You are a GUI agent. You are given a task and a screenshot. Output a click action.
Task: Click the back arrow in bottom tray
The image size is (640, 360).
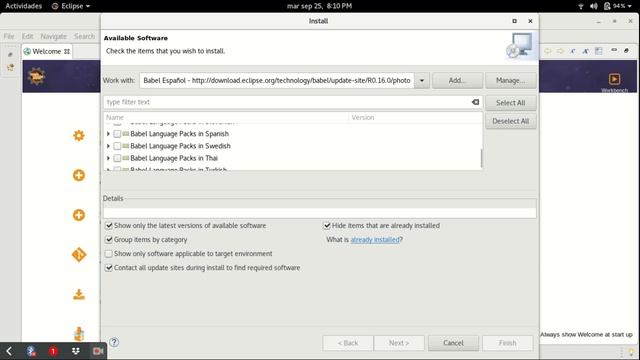tap(9, 351)
